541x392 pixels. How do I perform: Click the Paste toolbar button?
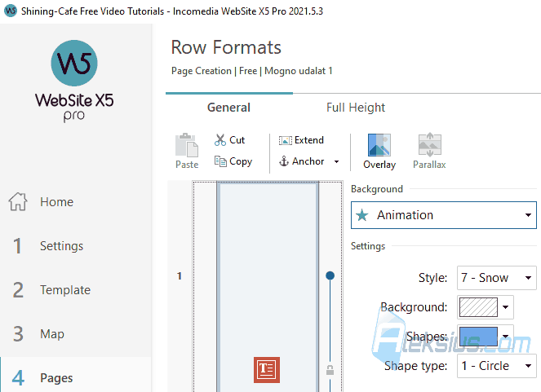click(x=187, y=151)
